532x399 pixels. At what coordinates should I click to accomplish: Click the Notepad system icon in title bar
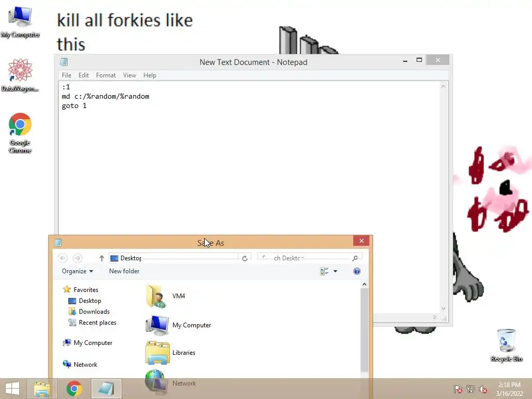click(64, 62)
